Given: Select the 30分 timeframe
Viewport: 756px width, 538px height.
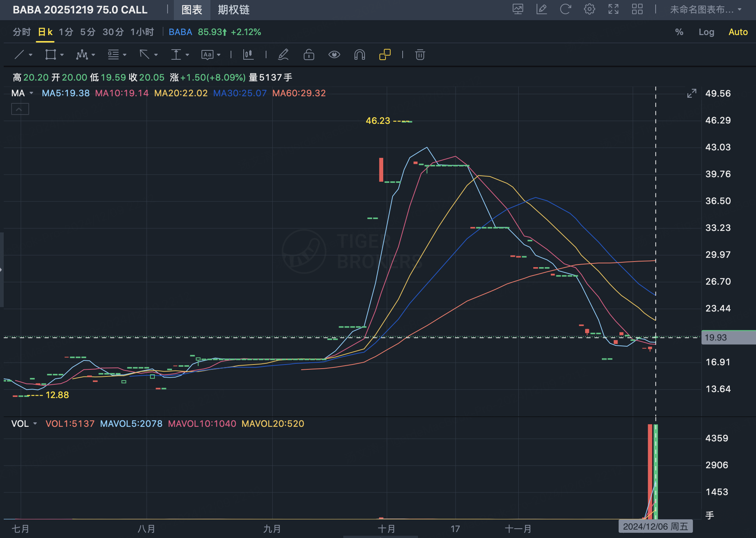Looking at the screenshot, I should click(113, 32).
